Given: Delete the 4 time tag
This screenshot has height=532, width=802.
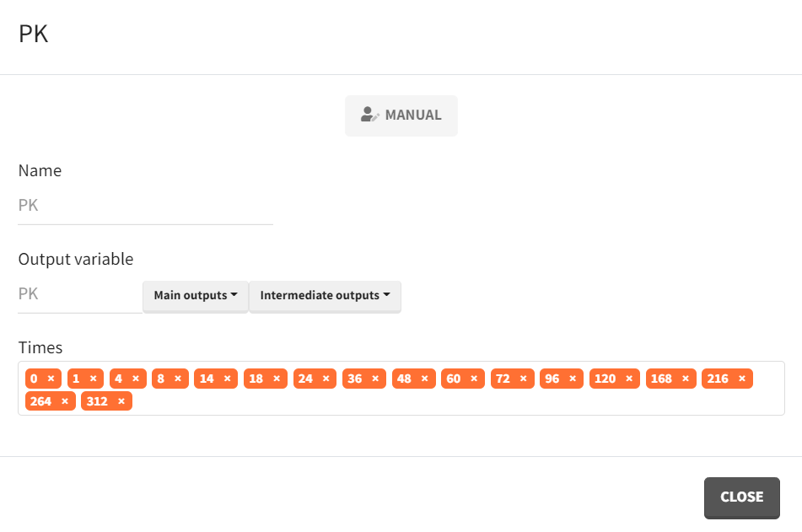Looking at the screenshot, I should (x=135, y=379).
